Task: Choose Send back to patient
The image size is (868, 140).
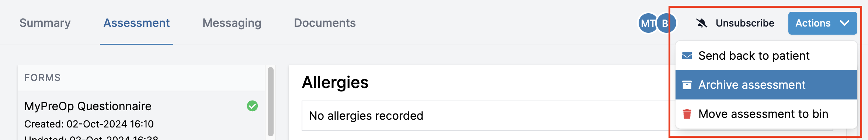Action: pos(766,56)
